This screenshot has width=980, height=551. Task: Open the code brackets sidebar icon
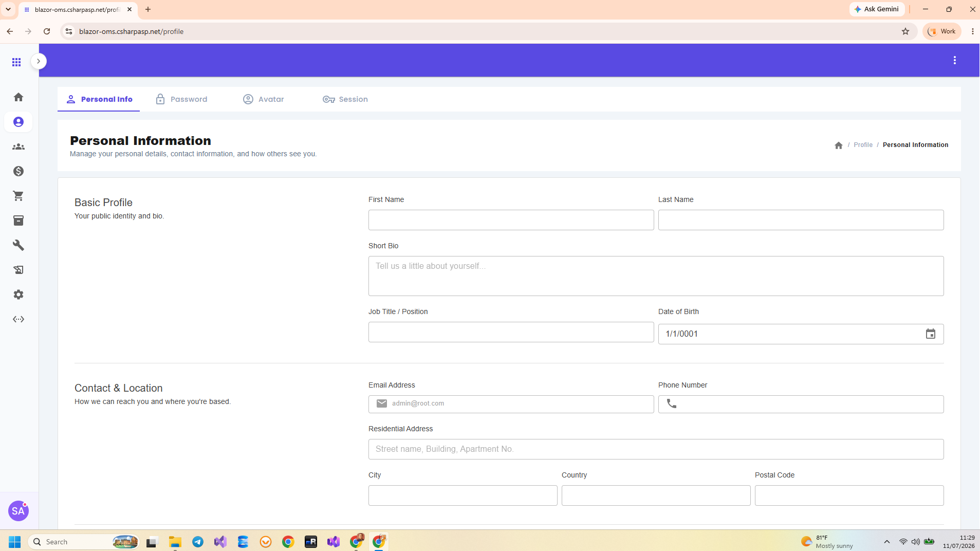[19, 319]
